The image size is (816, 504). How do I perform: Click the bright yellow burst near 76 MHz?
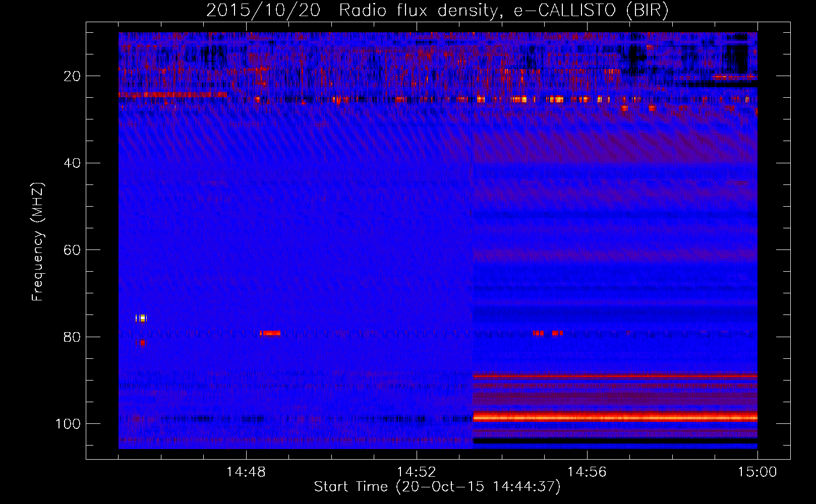141,318
